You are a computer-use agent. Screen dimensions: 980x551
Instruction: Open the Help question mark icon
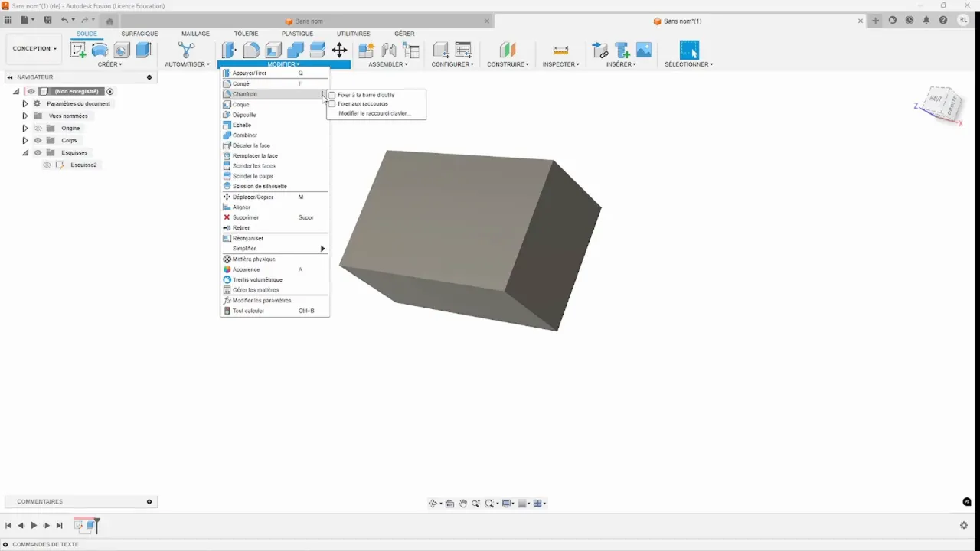[943, 21]
